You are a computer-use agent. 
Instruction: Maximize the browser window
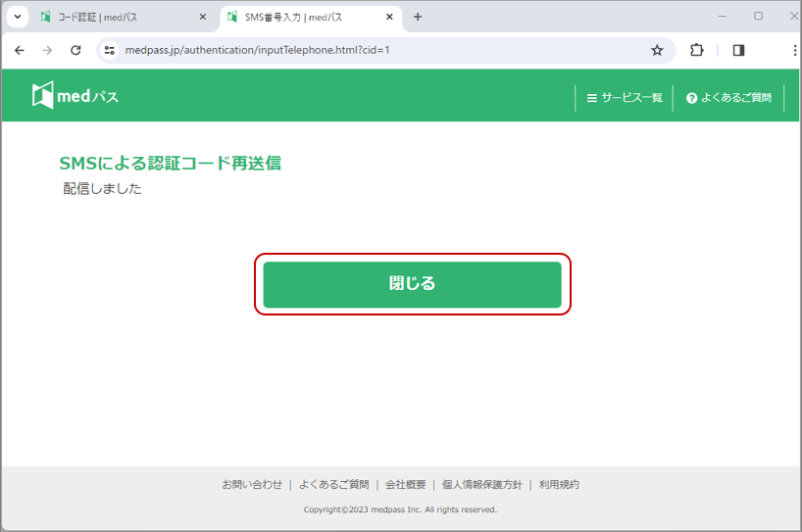point(758,17)
